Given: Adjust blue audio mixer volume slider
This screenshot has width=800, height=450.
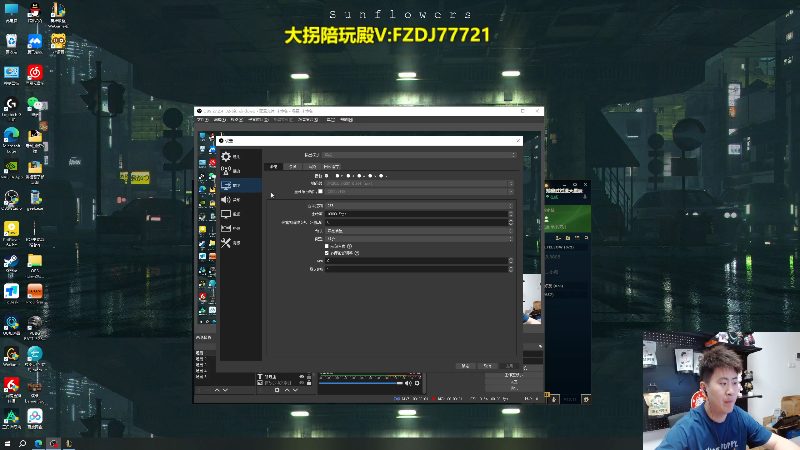Looking at the screenshot, I should pos(361,383).
